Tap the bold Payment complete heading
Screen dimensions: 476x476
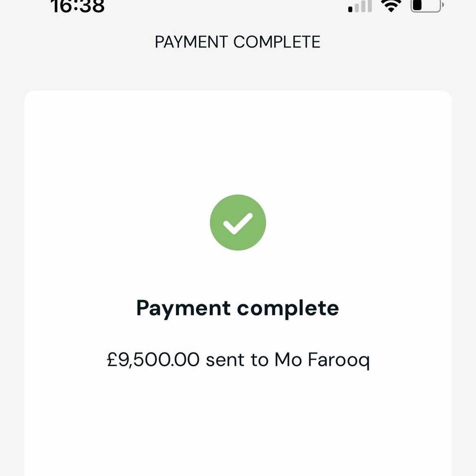pyautogui.click(x=238, y=308)
